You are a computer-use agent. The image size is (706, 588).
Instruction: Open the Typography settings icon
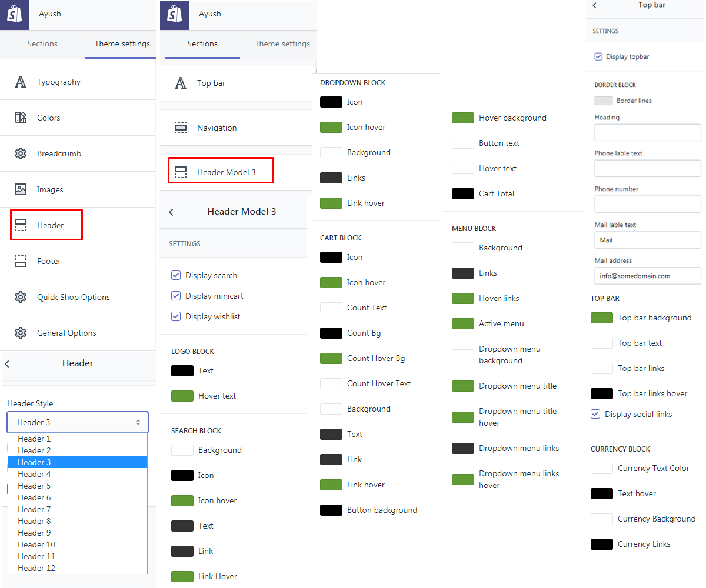point(21,82)
